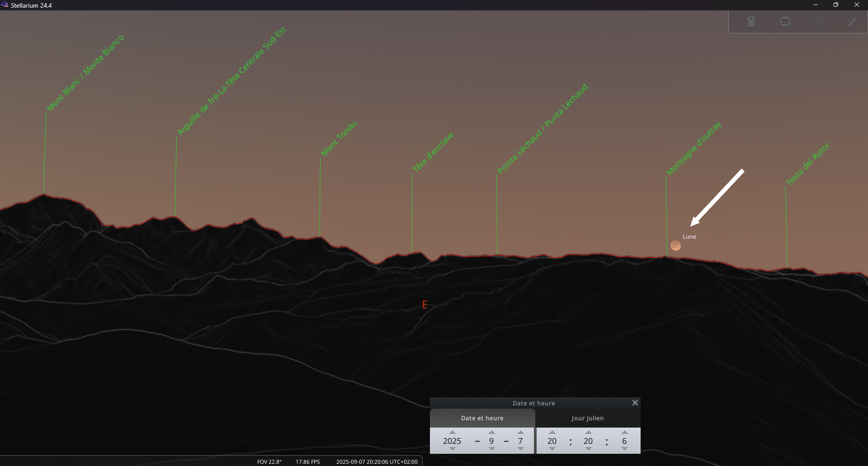This screenshot has width=868, height=466.
Task: Decrease the seconds value 6
Action: (625, 449)
